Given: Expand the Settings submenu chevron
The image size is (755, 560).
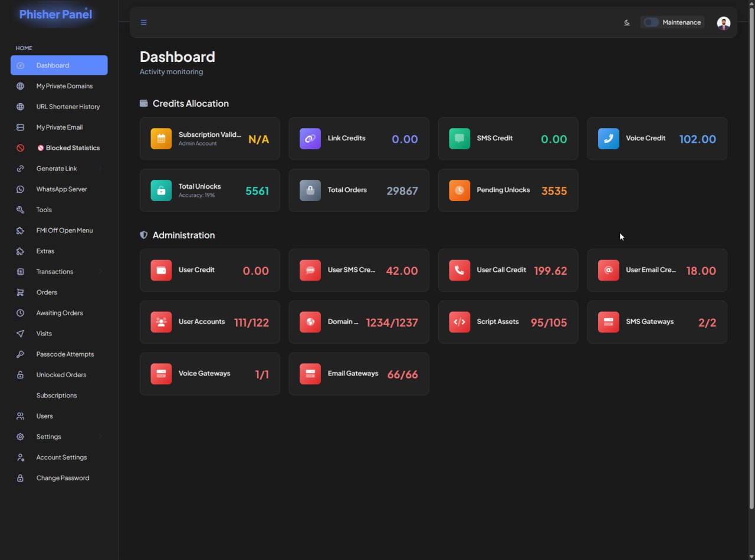Looking at the screenshot, I should click(100, 437).
